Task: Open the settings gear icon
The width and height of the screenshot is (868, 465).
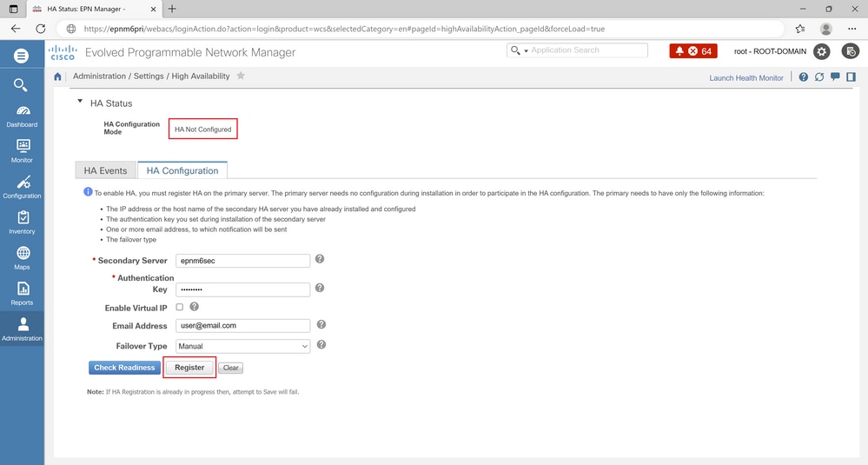Action: [x=821, y=51]
